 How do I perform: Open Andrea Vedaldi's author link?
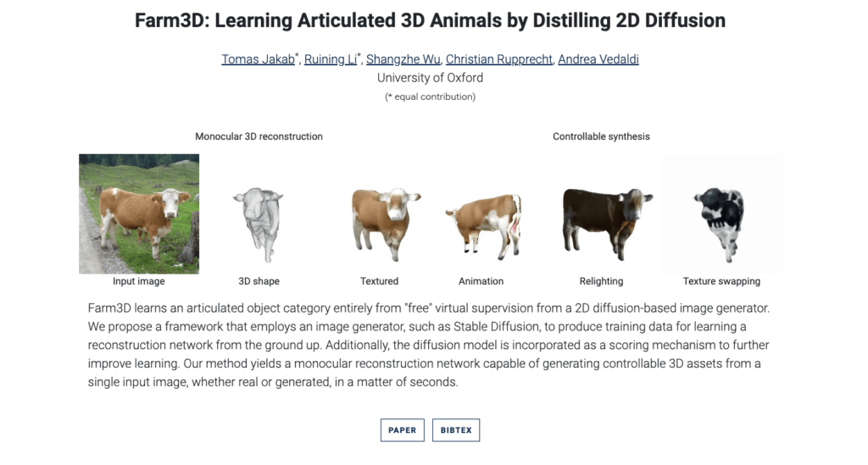click(598, 59)
